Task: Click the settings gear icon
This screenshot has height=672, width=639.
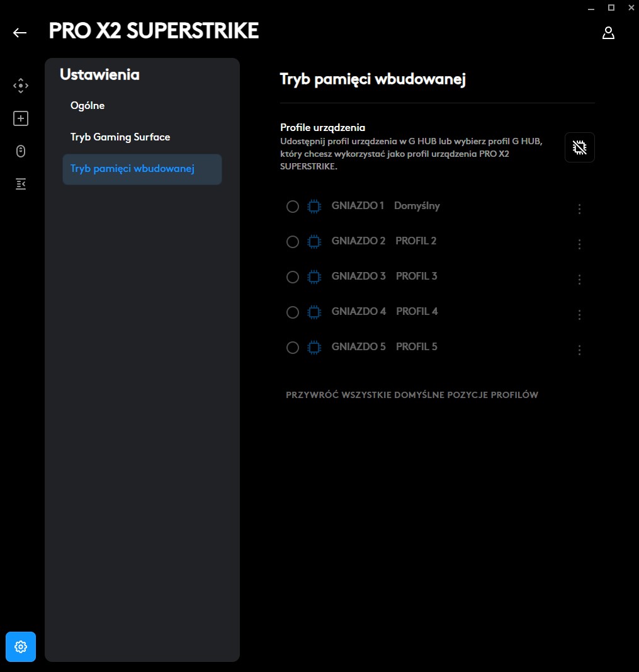Action: [21, 647]
